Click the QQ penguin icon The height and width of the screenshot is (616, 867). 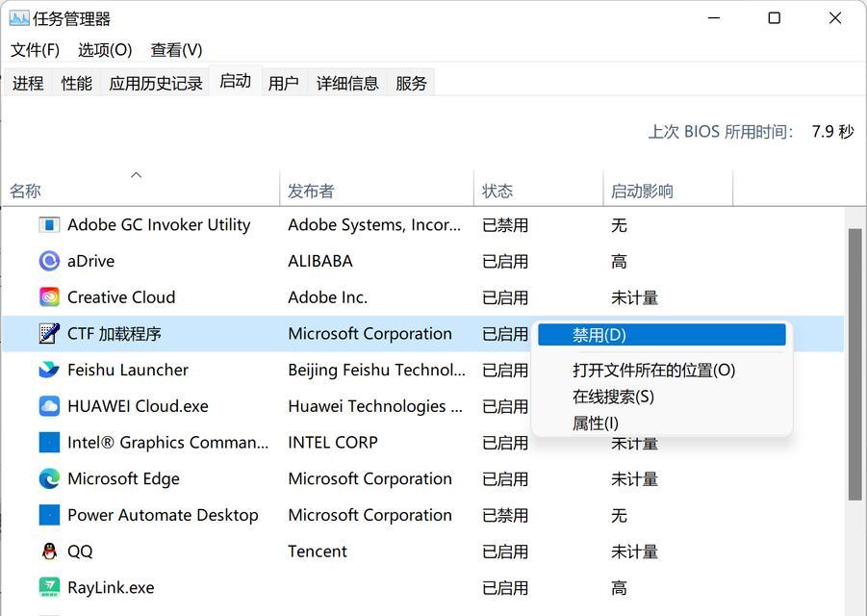click(49, 552)
